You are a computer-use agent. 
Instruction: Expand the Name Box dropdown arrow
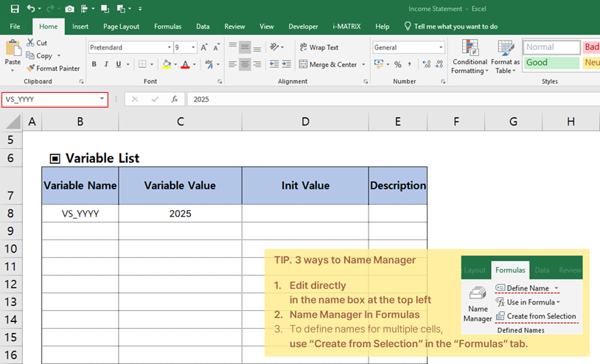click(102, 99)
